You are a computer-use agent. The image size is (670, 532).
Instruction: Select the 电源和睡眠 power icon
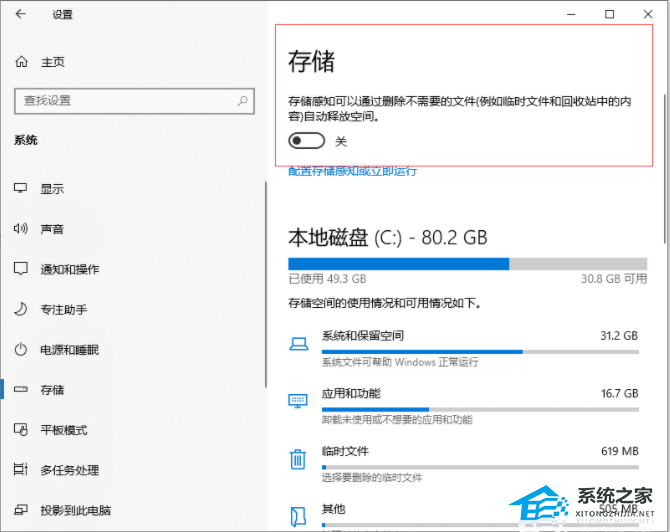21,350
